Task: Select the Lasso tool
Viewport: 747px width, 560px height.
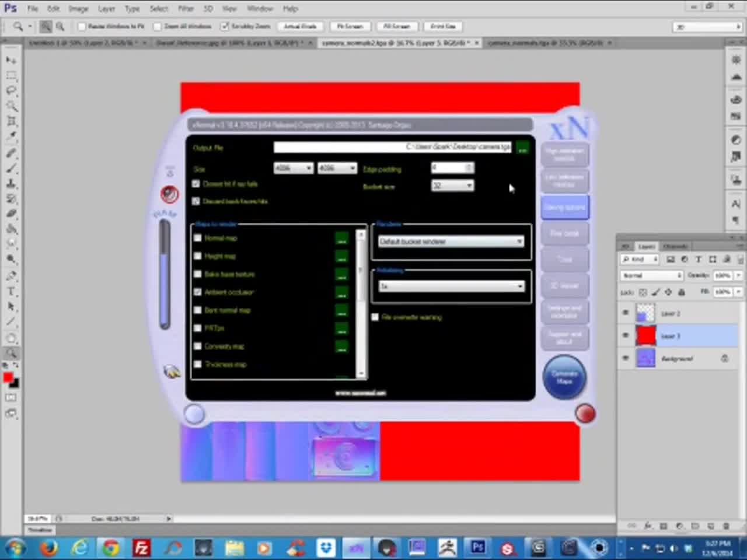Action: [x=11, y=91]
